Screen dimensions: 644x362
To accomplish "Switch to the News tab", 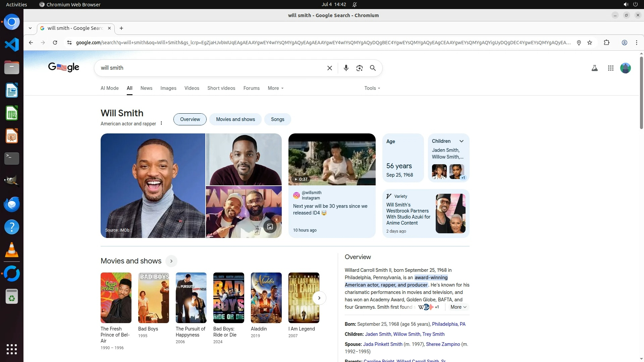I will coord(146,88).
